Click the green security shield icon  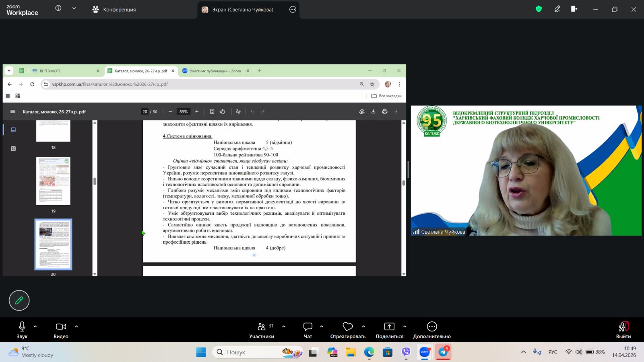click(539, 9)
